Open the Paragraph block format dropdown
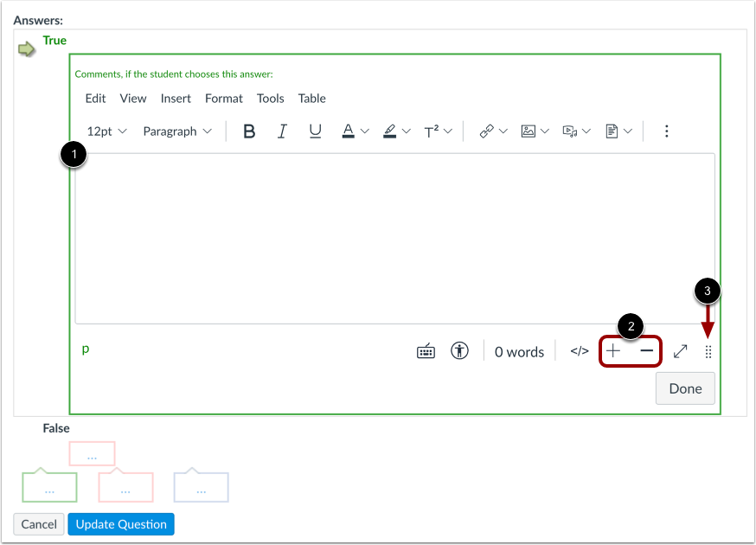Viewport: 756px width, 545px height. [x=177, y=131]
